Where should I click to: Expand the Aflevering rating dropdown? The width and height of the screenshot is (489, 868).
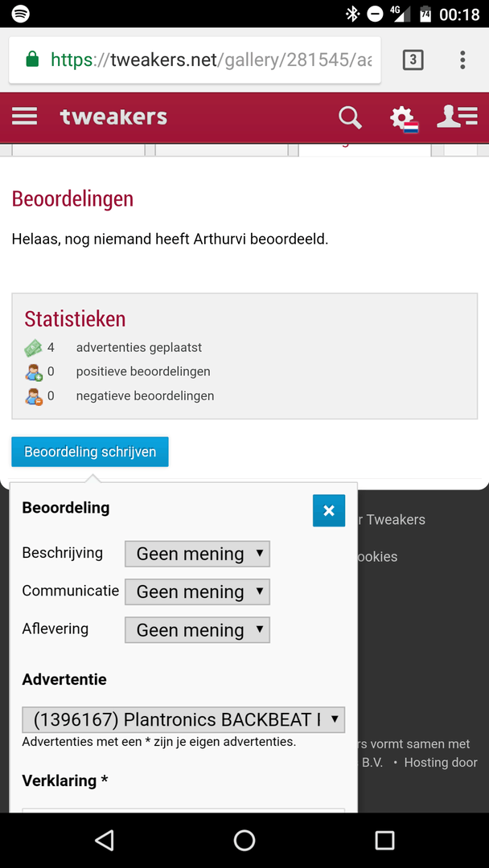click(197, 630)
